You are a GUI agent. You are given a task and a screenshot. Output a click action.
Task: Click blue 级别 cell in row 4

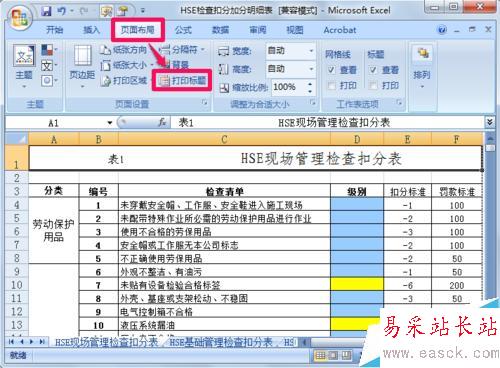pyautogui.click(x=357, y=205)
